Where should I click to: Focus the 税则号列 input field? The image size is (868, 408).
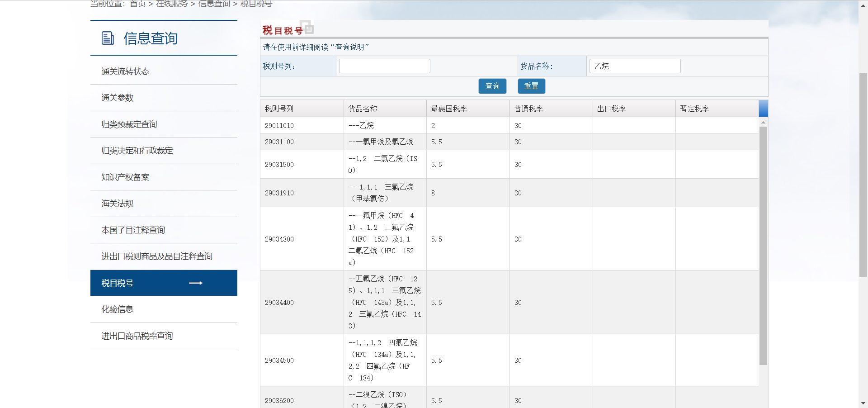(385, 66)
